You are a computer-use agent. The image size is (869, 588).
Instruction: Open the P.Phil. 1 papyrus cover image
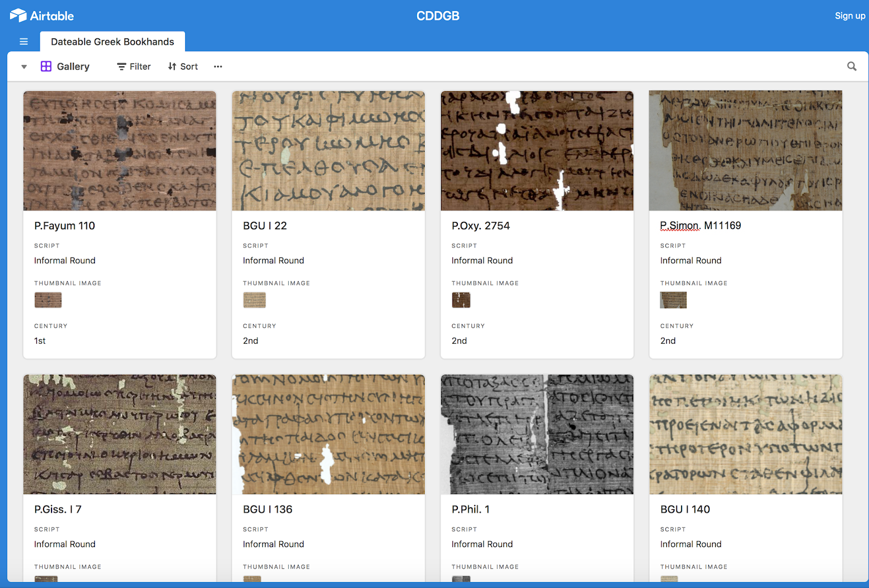coord(537,434)
